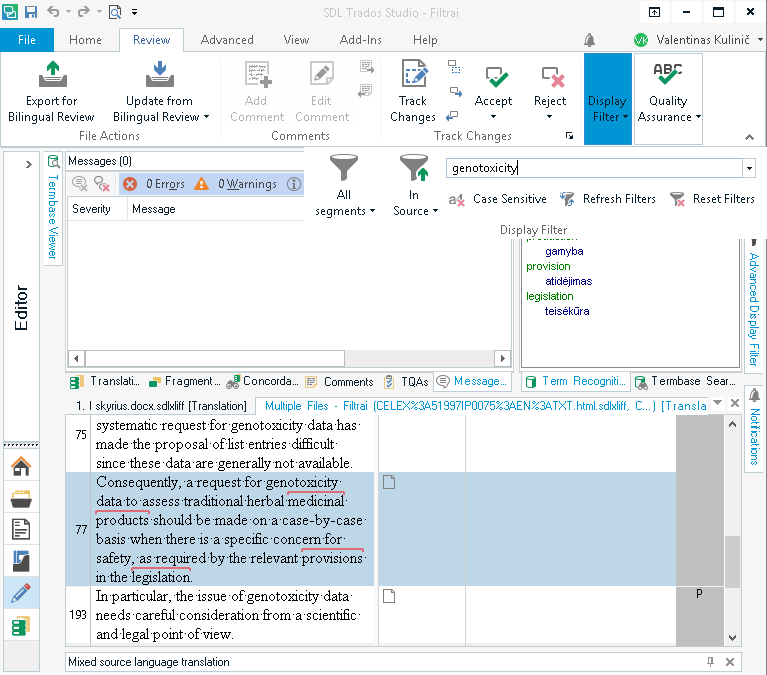Switch to the View ribbon tab
This screenshot has height=675, width=767.
pyautogui.click(x=296, y=40)
